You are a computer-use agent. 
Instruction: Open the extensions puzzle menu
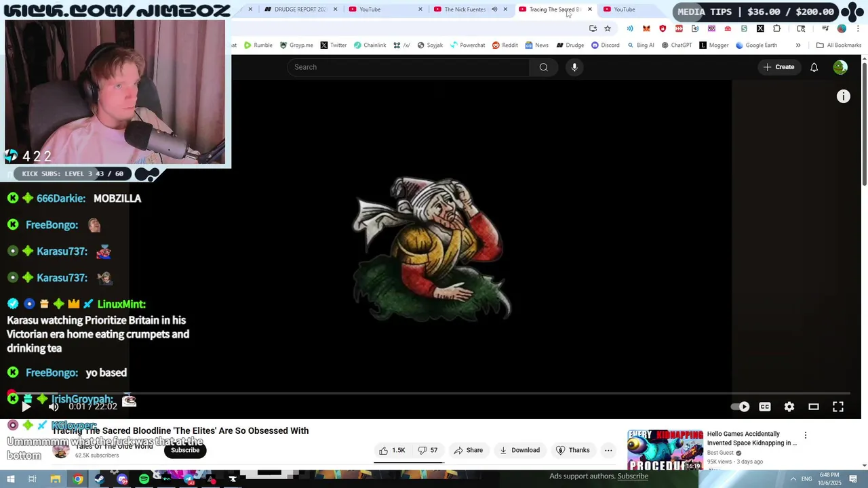(777, 28)
